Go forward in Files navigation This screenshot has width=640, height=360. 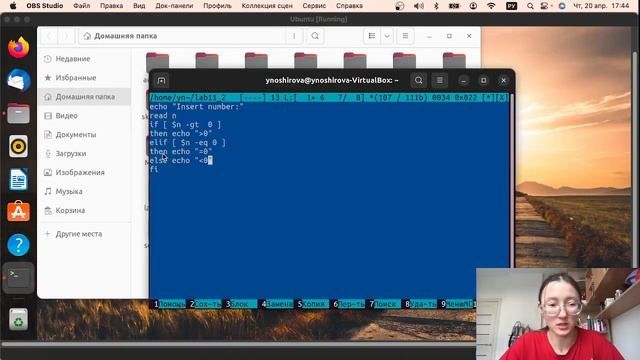coord(66,36)
